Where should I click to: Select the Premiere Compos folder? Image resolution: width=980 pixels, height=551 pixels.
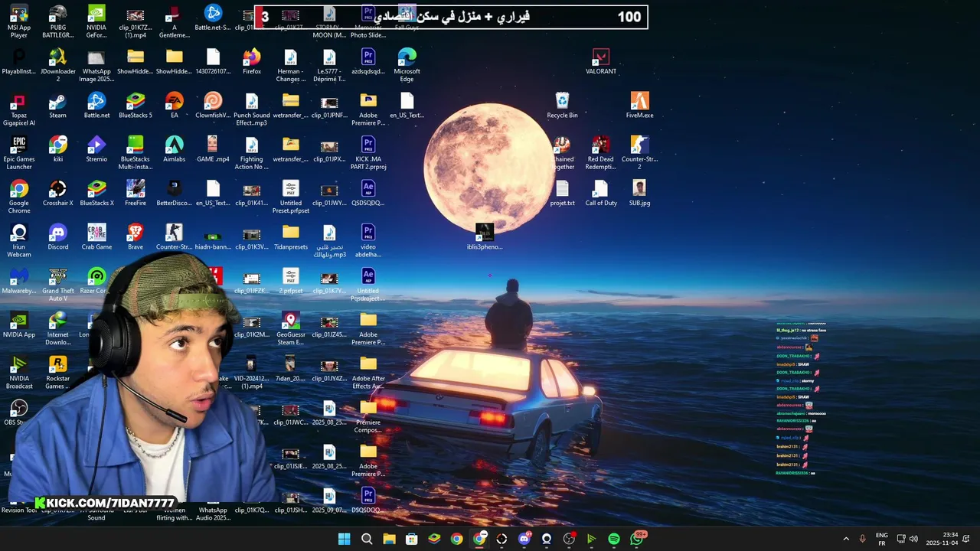point(368,416)
